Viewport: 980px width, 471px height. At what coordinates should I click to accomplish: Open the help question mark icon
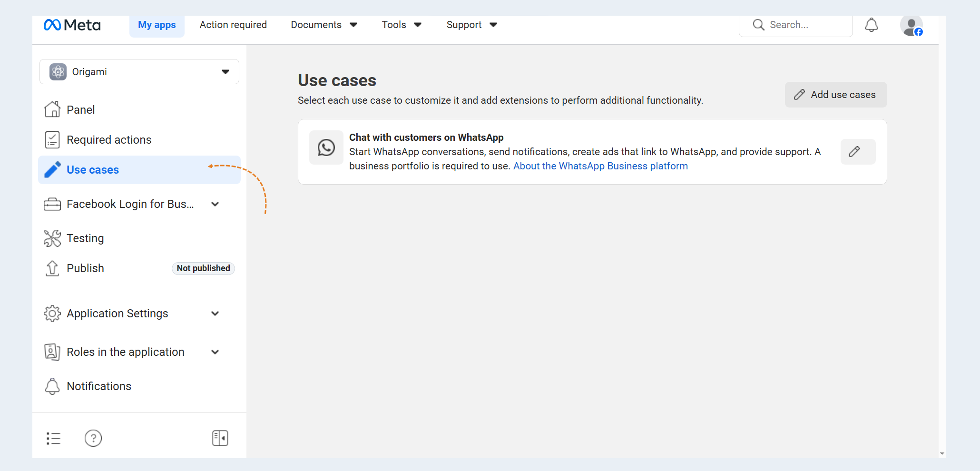pos(93,438)
